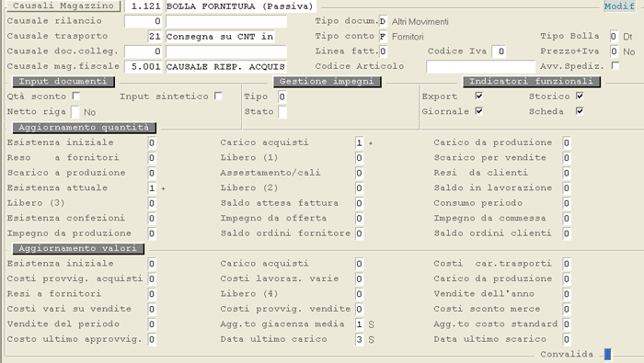Click the Resi da clienti field
The image size is (644, 363).
[567, 173]
